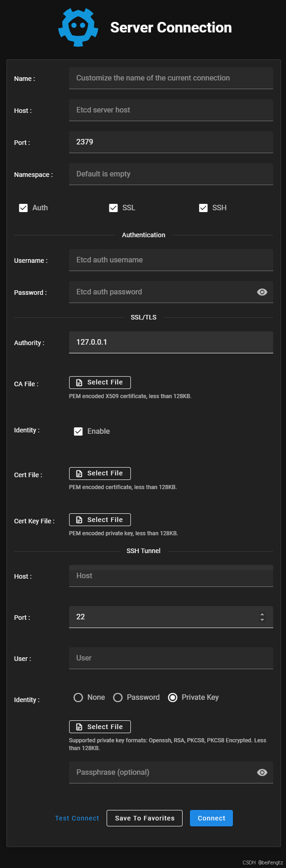Image resolution: width=286 pixels, height=868 pixels.
Task: Click Test Connect link
Action: pos(77,818)
